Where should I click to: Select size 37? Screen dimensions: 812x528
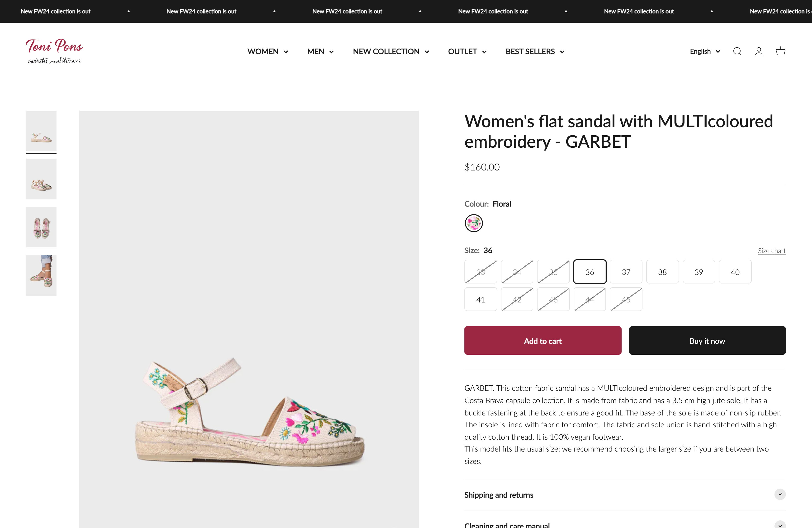click(x=626, y=272)
